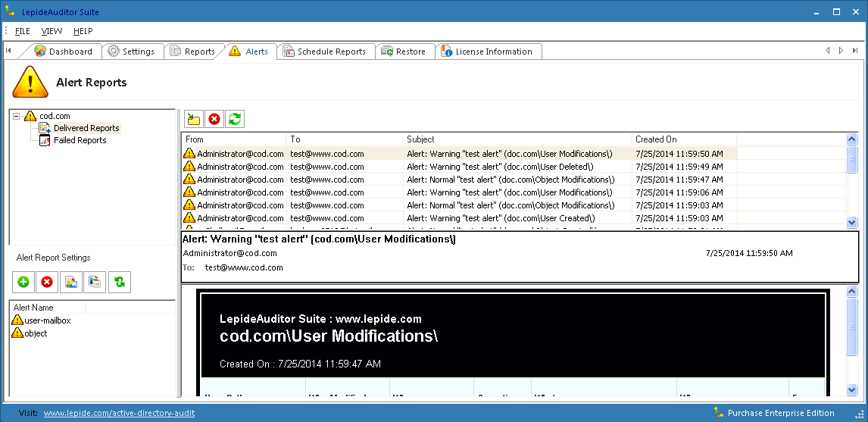
Task: Click the report list scrollbar thumb
Action: 852,158
